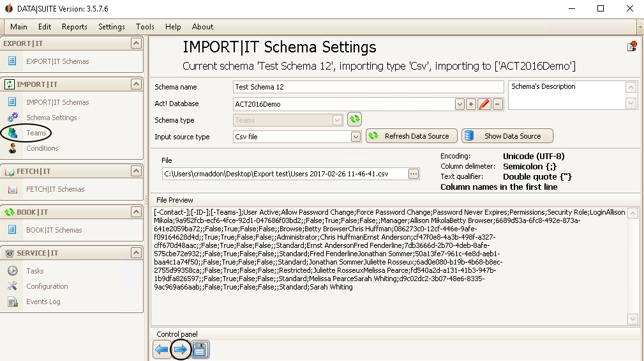The height and width of the screenshot is (361, 644).
Task: Open FETCH|IT Schemas link
Action: coord(56,189)
